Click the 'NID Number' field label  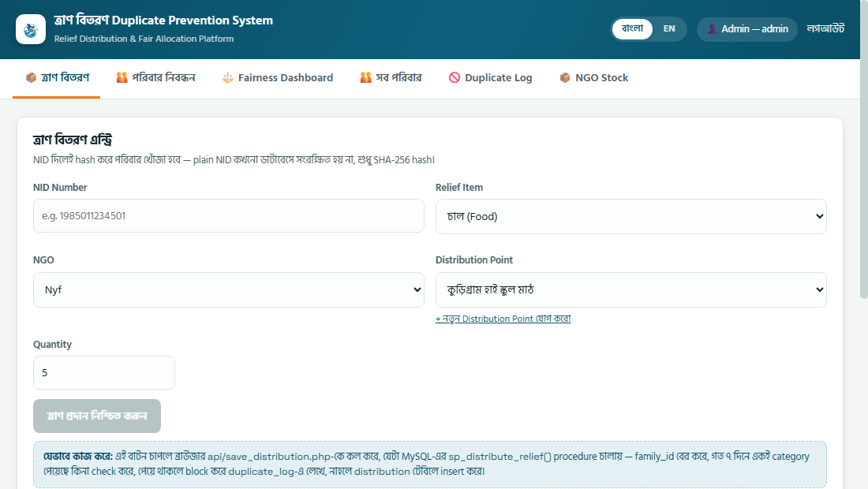tap(60, 188)
